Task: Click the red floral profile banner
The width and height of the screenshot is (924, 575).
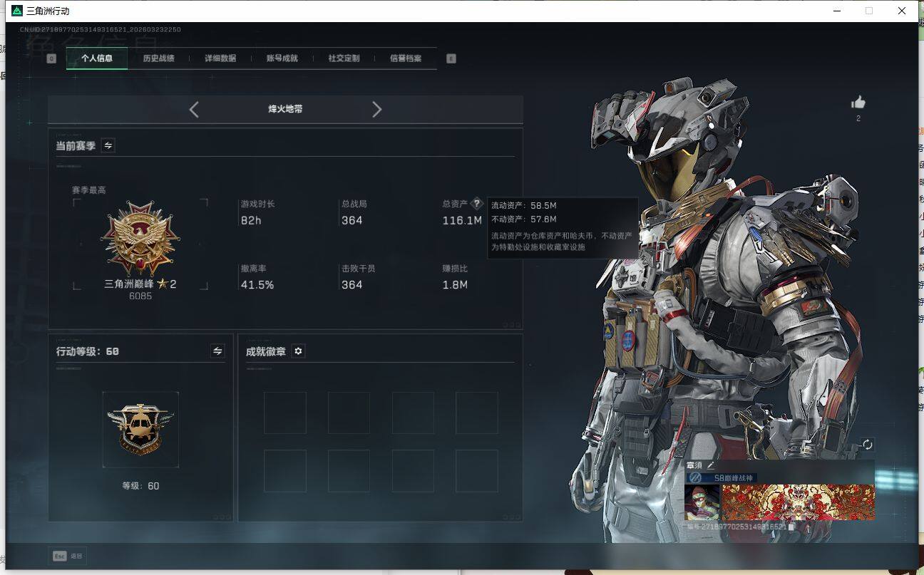Action: pyautogui.click(x=798, y=502)
